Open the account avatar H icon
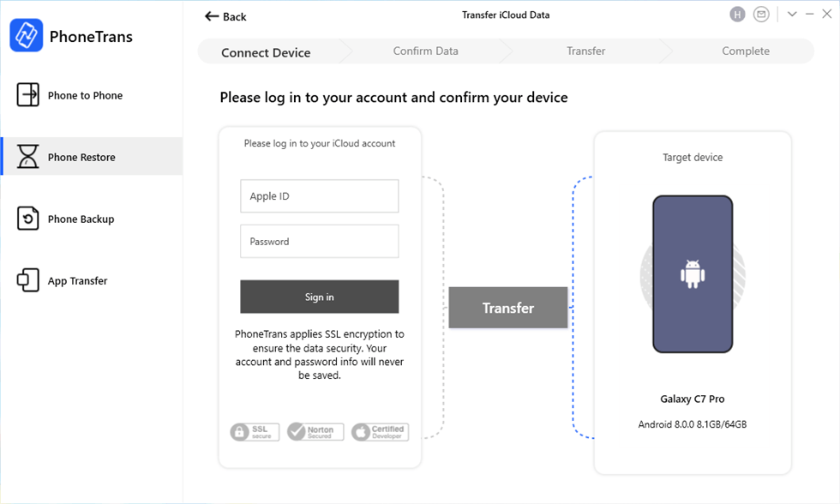The height and width of the screenshot is (504, 840). click(737, 15)
